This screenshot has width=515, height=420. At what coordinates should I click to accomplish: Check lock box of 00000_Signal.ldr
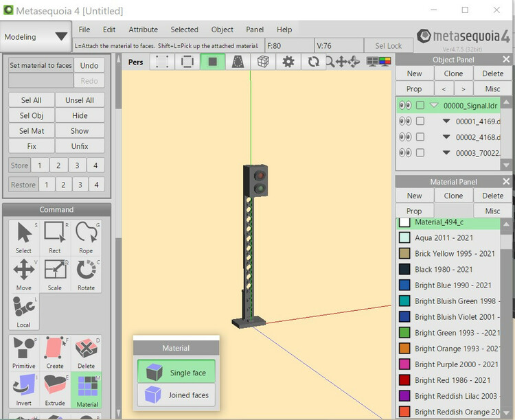tap(420, 106)
